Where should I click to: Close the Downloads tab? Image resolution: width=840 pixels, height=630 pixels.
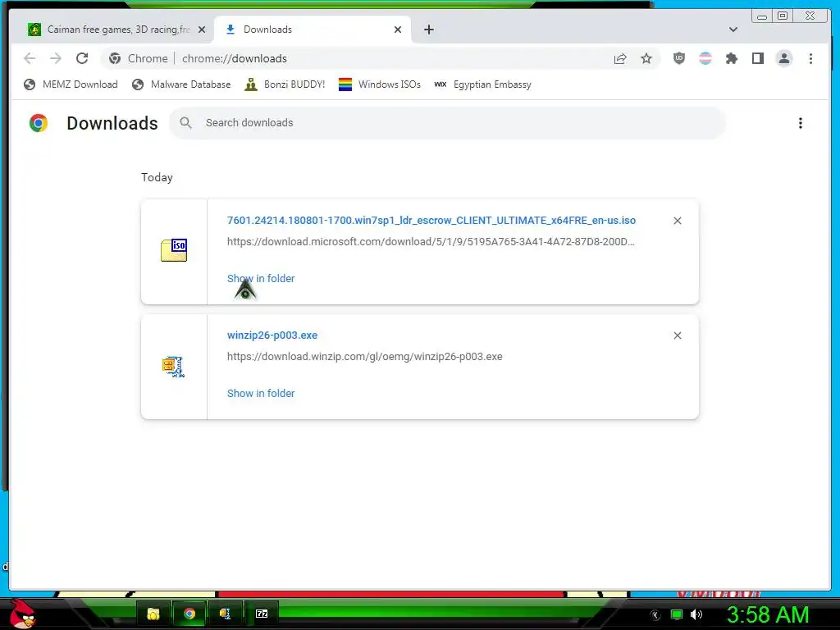398,30
